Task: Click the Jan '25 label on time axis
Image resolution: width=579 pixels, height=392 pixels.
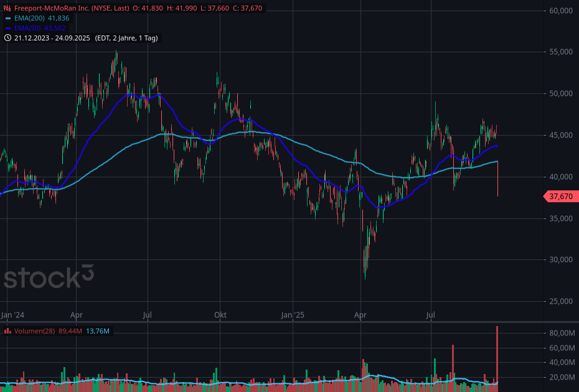Action: [292, 315]
